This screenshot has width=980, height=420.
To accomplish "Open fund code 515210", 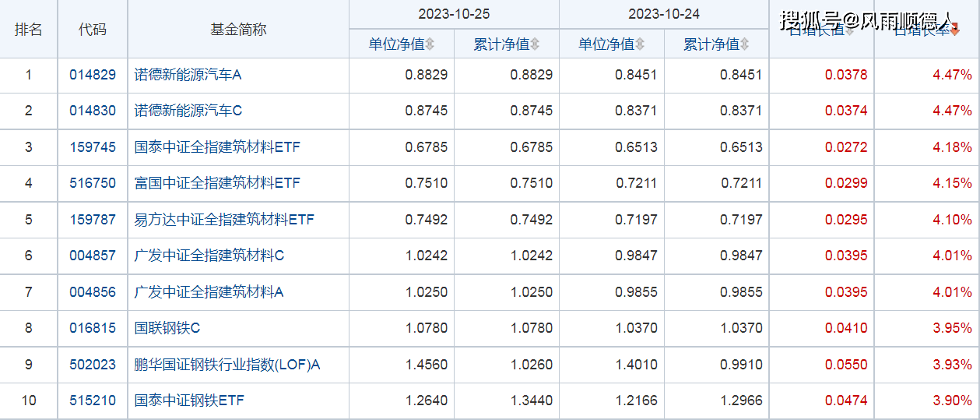I will click(93, 401).
